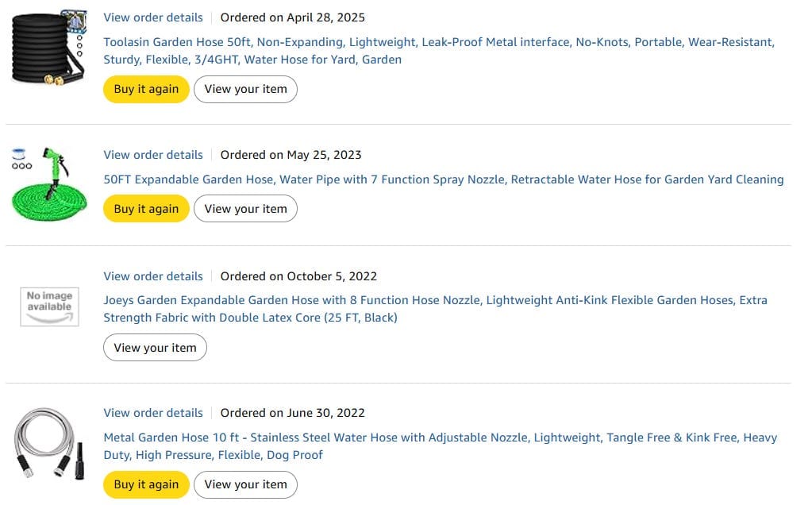View your item for Joeys Garden hose
Viewport: 812px width, 505px height.
pyautogui.click(x=156, y=348)
